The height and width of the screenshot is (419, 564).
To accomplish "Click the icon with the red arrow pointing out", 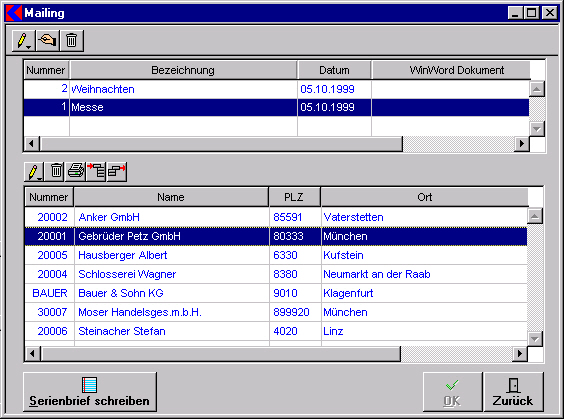I will tap(117, 172).
